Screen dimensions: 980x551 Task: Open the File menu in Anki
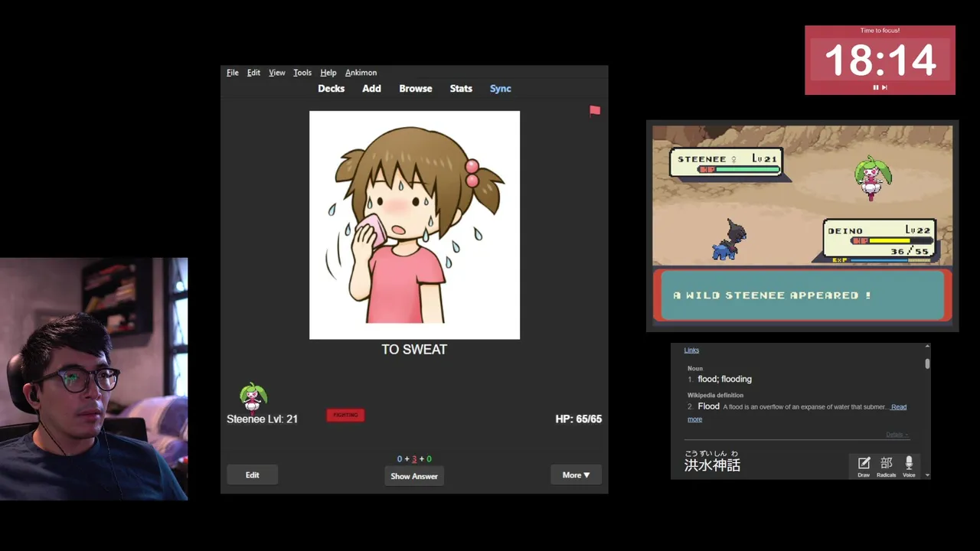tap(232, 73)
